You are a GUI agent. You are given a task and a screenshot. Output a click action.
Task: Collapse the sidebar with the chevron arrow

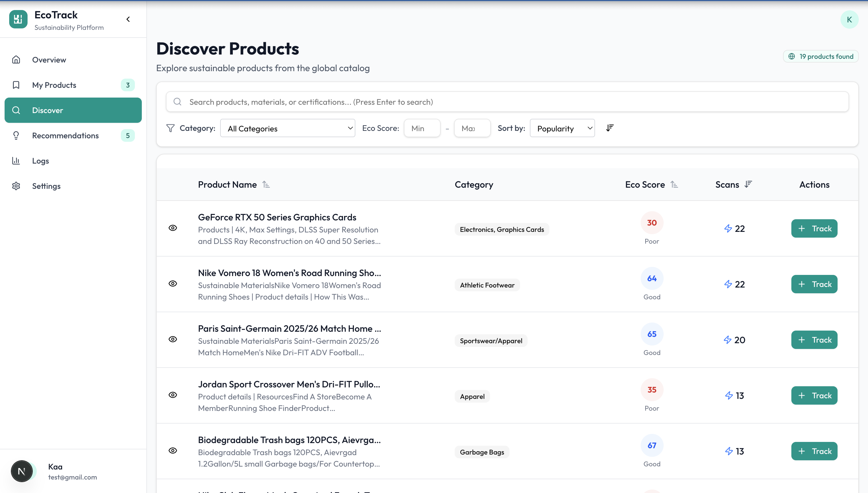[x=128, y=19]
